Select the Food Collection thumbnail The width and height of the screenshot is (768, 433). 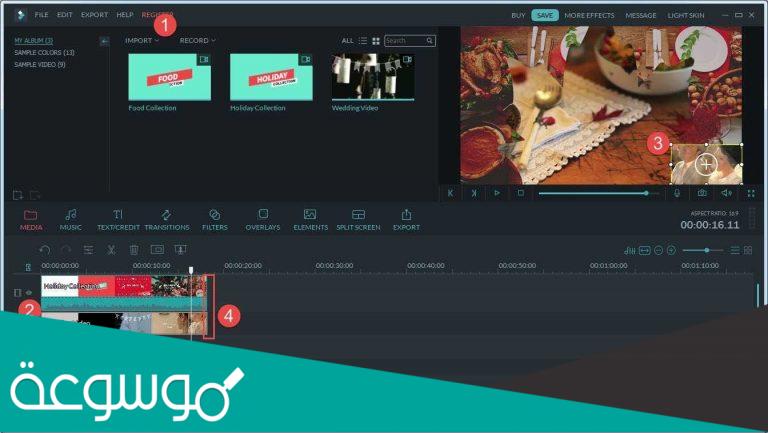(169, 77)
